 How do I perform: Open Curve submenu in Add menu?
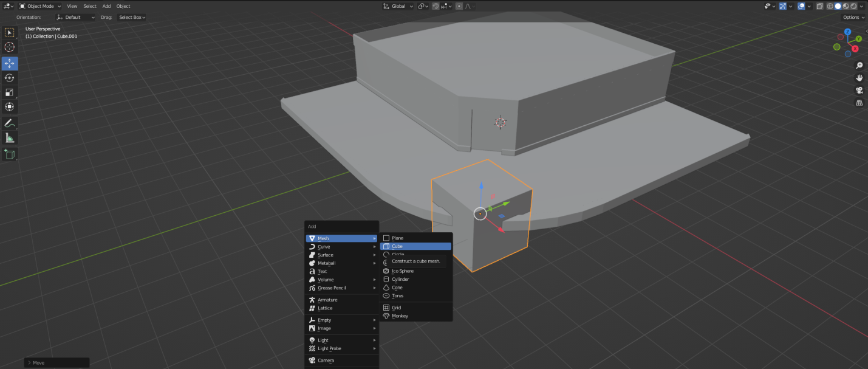click(x=342, y=247)
